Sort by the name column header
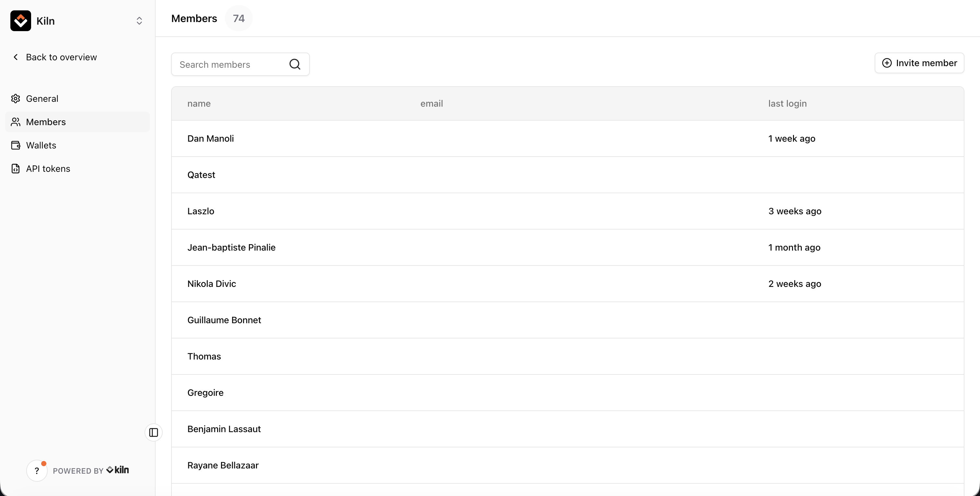This screenshot has width=980, height=496. pos(199,103)
